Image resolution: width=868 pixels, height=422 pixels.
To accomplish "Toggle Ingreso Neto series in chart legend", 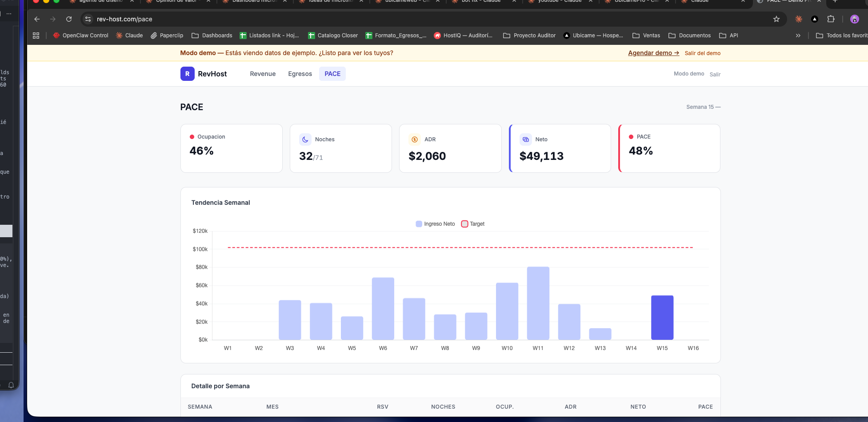I will [435, 224].
